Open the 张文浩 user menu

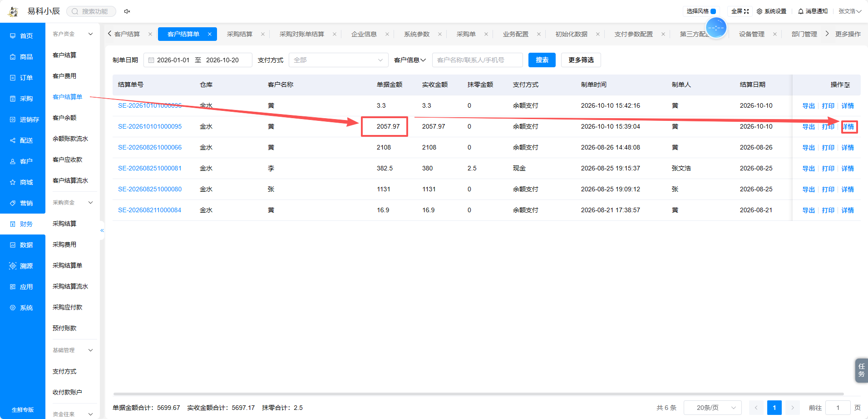[850, 11]
